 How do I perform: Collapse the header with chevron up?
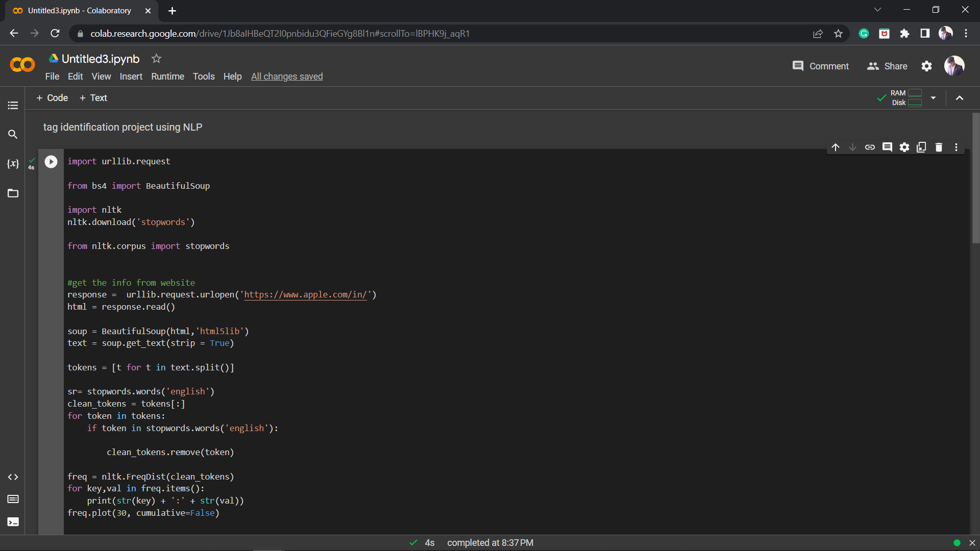[960, 98]
